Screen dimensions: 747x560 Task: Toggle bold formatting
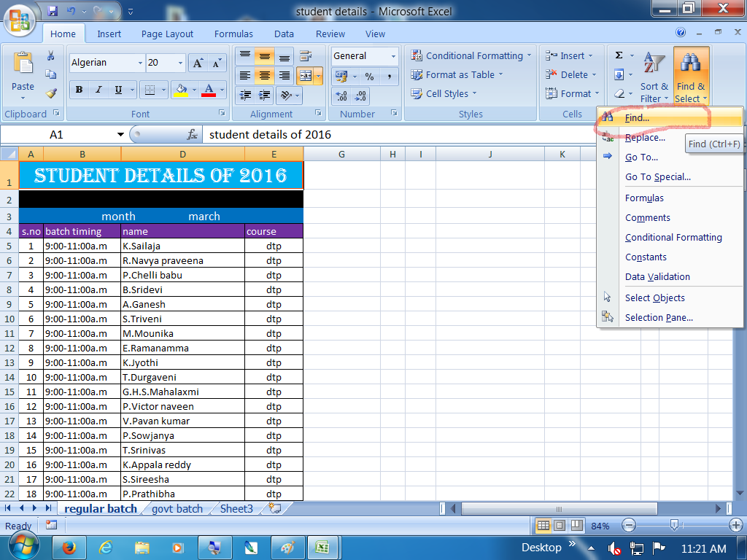tap(79, 89)
